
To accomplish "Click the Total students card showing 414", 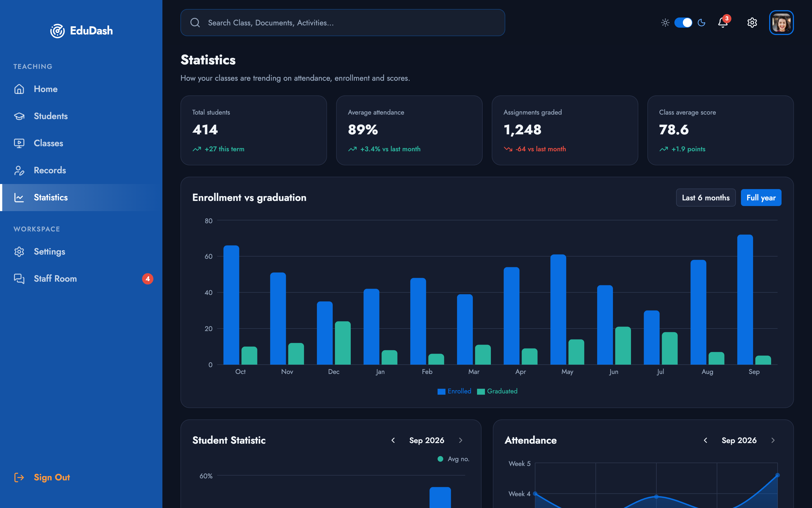I will coord(254,130).
